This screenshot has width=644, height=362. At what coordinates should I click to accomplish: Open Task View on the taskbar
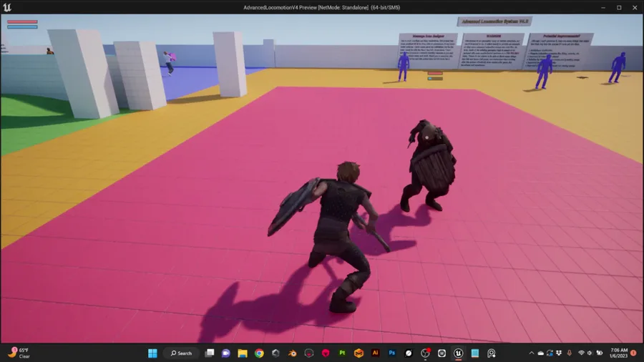tap(210, 353)
